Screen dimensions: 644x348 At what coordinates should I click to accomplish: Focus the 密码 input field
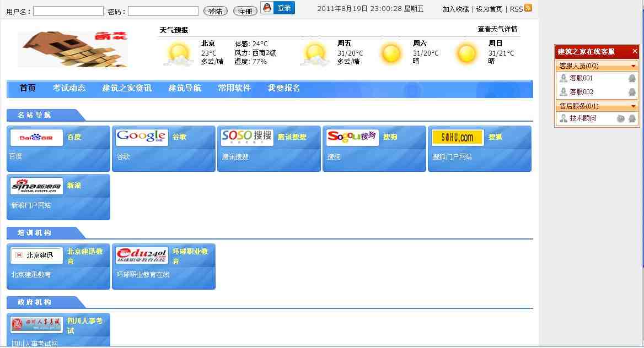tap(163, 11)
